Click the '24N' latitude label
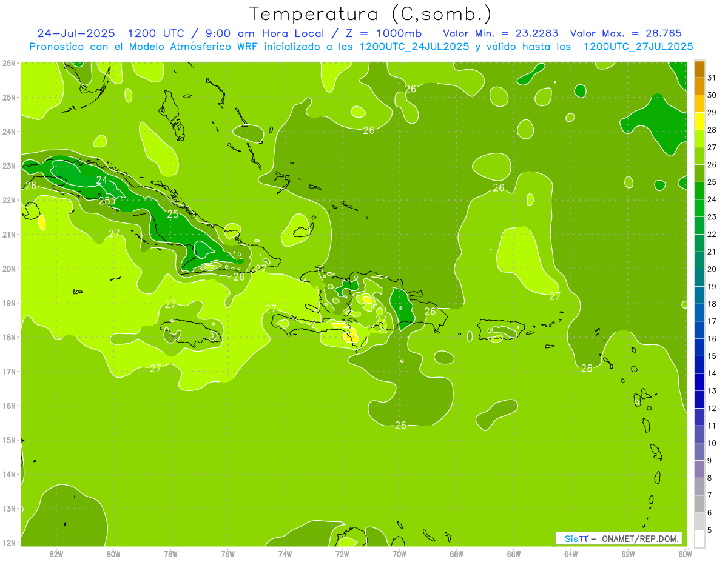This screenshot has height=562, width=728. click(9, 132)
